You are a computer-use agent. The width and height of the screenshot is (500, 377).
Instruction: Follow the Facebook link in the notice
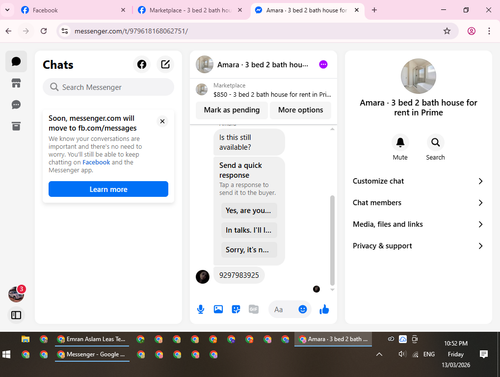click(x=96, y=162)
